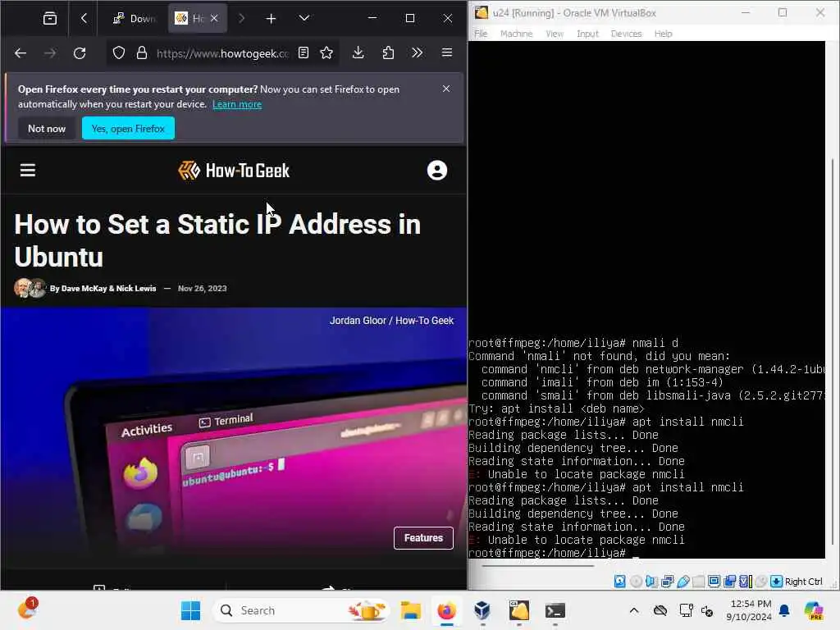Click the shield tracking protection icon
This screenshot has height=630, width=840.
[x=119, y=53]
